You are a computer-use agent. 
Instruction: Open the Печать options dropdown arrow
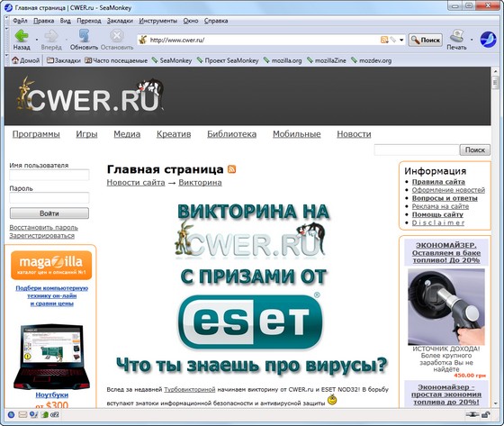tap(472, 40)
